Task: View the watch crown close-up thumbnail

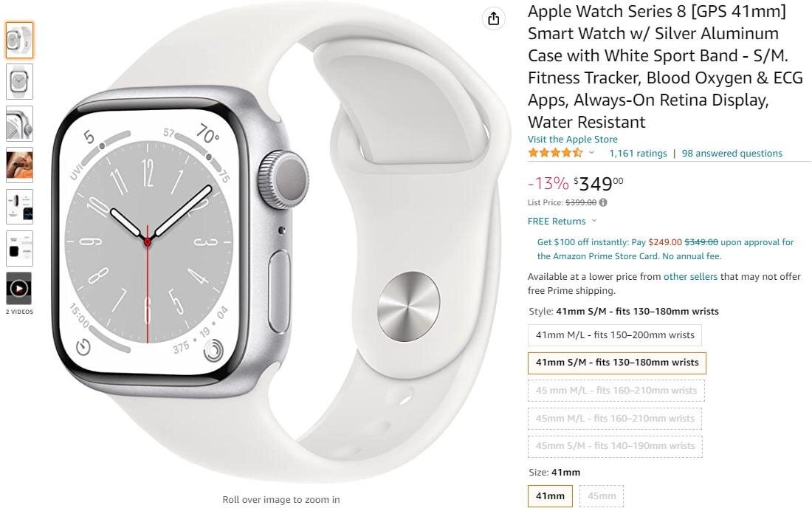Action: coord(20,123)
